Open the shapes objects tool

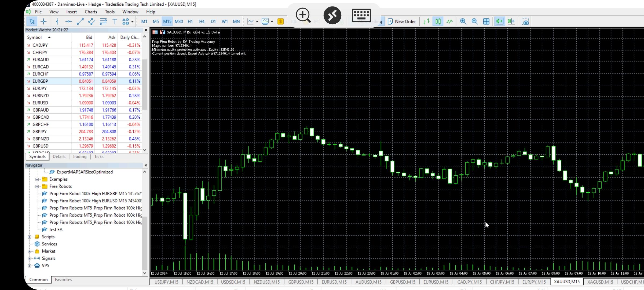[x=126, y=21]
